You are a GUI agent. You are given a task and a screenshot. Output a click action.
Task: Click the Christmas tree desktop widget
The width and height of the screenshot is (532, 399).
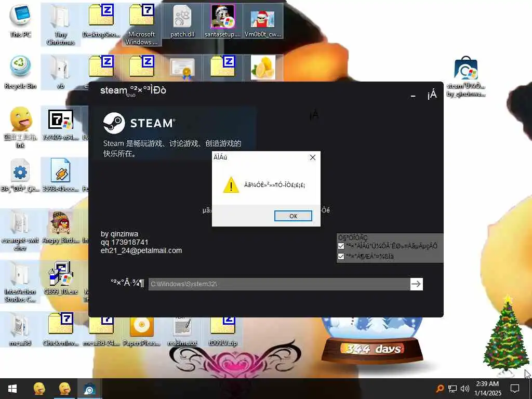tap(506, 336)
